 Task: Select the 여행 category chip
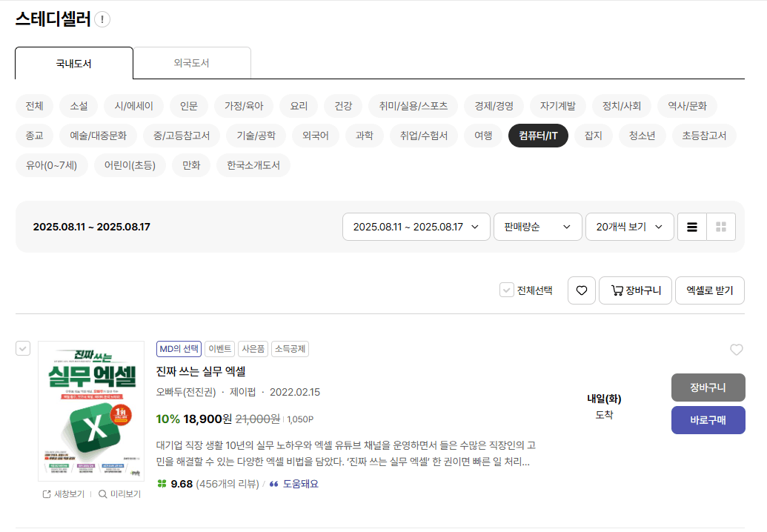click(x=482, y=136)
